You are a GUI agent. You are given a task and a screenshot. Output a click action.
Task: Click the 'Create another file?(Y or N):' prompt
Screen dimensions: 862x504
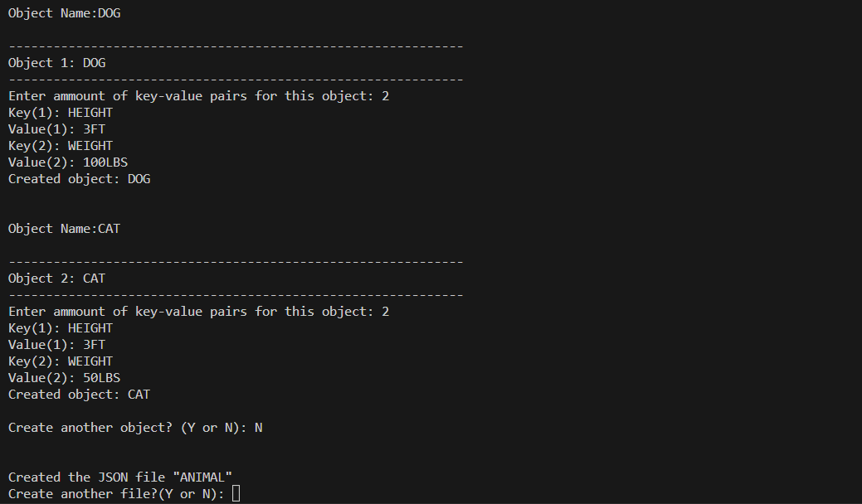click(x=116, y=493)
